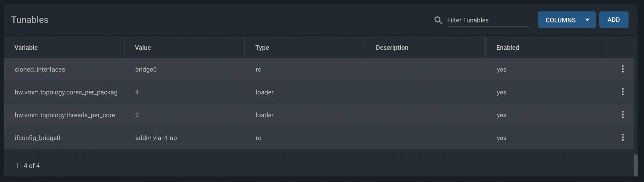Sort by Type column header
This screenshot has width=644, height=182.
262,48
